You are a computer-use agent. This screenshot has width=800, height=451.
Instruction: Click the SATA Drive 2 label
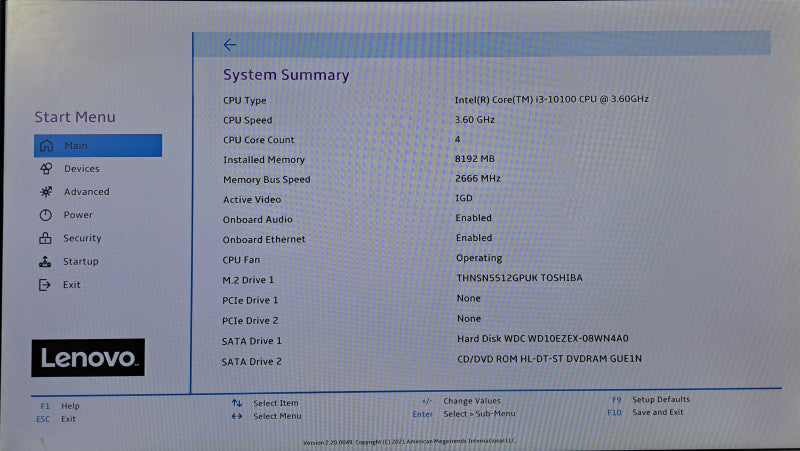(x=252, y=362)
